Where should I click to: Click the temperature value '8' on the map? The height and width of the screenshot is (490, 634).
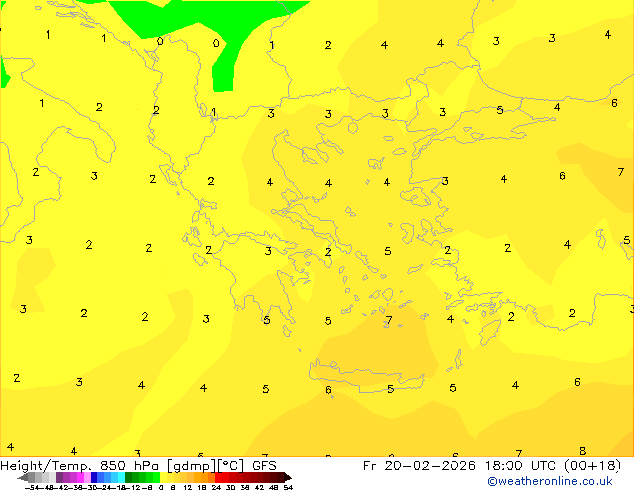click(582, 451)
